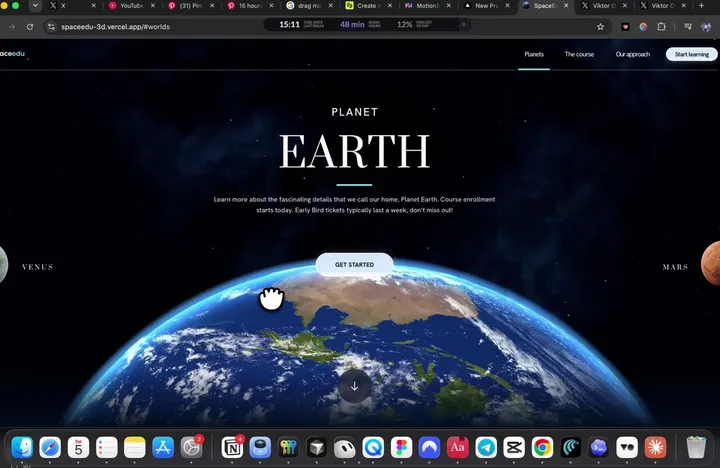This screenshot has width=720, height=468.
Task: Open the Chrome profile avatar
Action: click(x=706, y=27)
